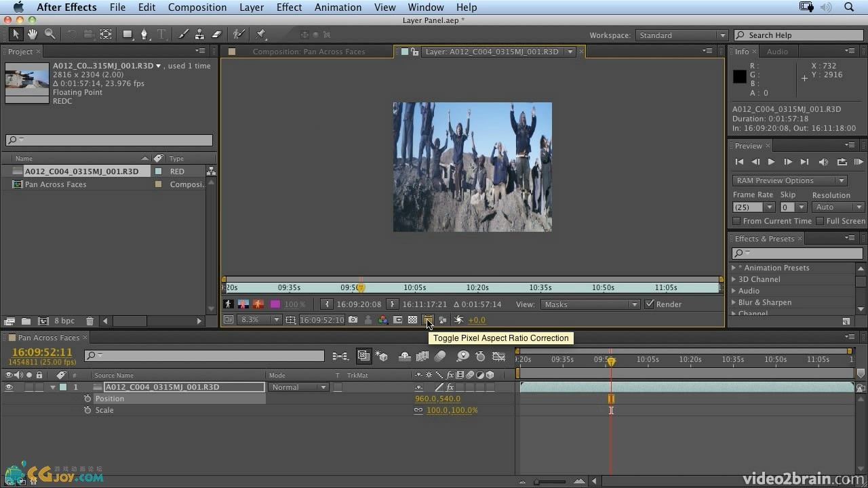The width and height of the screenshot is (868, 488).
Task: Expand 3D Channel effects category
Action: [734, 279]
